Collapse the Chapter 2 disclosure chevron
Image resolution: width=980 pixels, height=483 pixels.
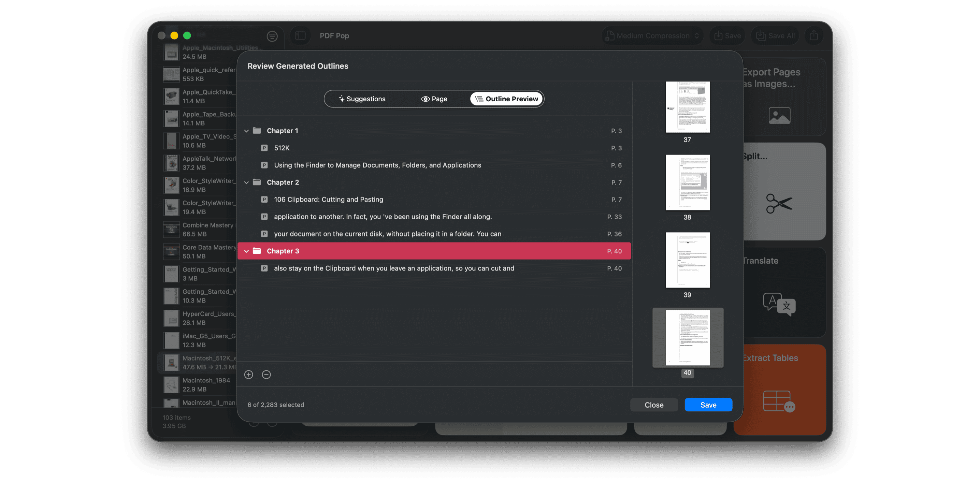pos(246,182)
